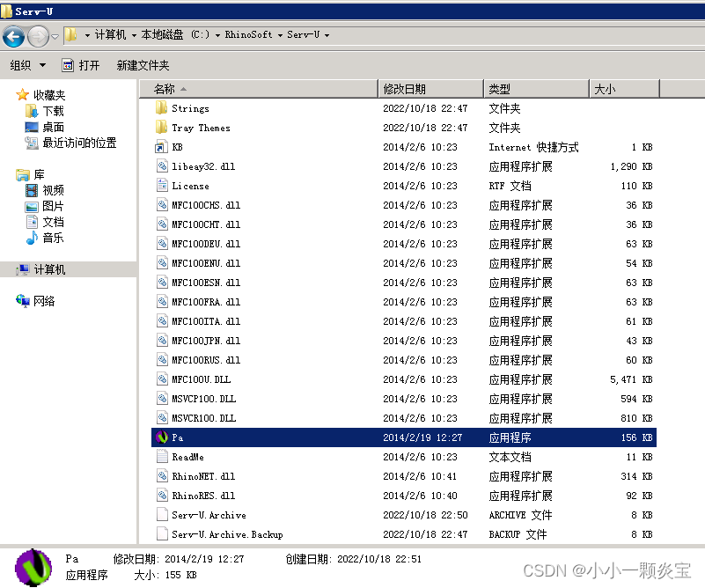
Task: Click Serv-U breadcrumb segment
Action: click(304, 34)
